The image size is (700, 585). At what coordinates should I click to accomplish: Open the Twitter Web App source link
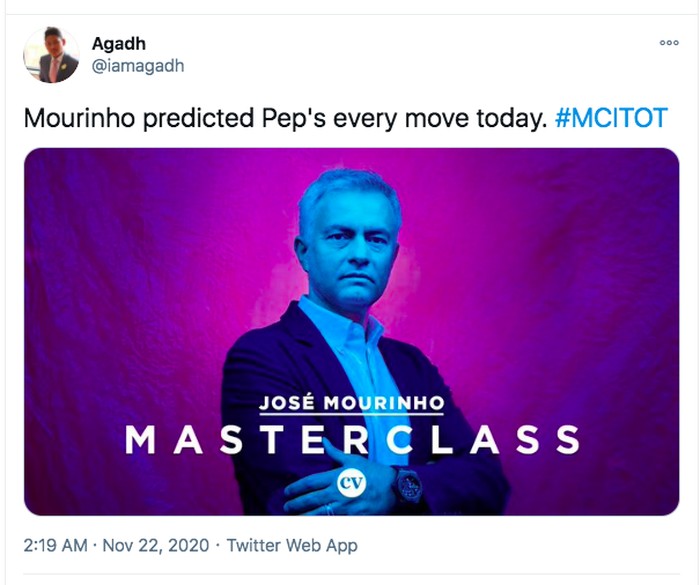coord(292,546)
